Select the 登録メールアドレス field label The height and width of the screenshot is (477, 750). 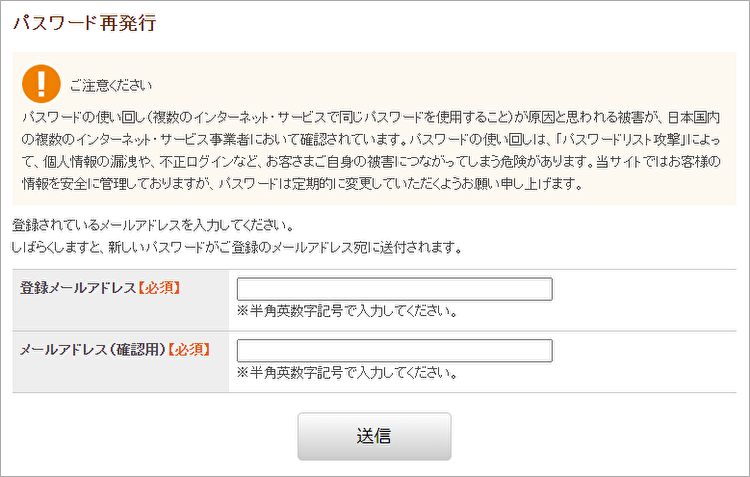tap(77, 288)
